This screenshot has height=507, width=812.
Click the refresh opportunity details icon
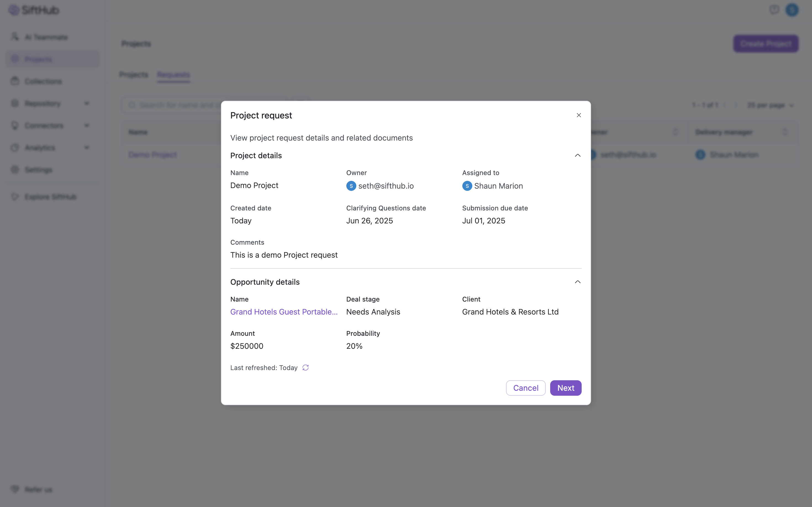tap(305, 368)
